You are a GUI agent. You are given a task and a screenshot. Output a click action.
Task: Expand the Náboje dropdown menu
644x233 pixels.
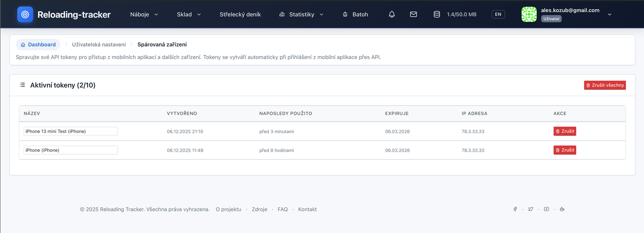tap(144, 14)
